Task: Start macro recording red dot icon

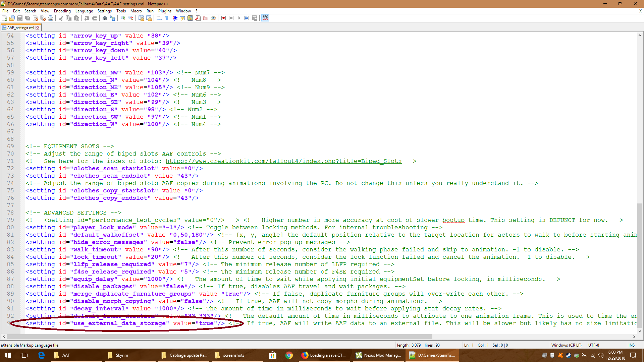Action: tap(224, 18)
